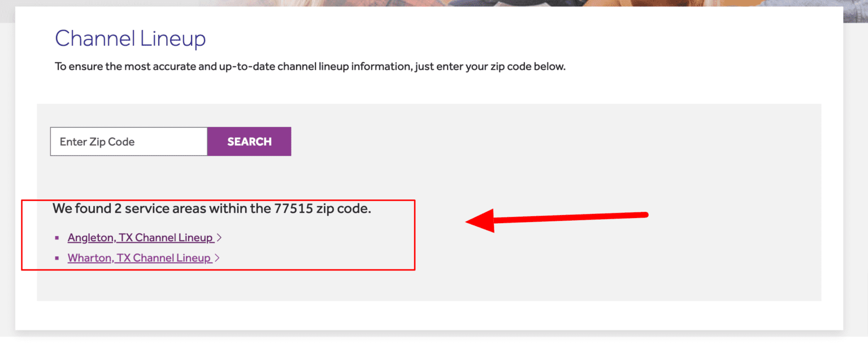Click the chevron icon after Angleton link

(219, 238)
